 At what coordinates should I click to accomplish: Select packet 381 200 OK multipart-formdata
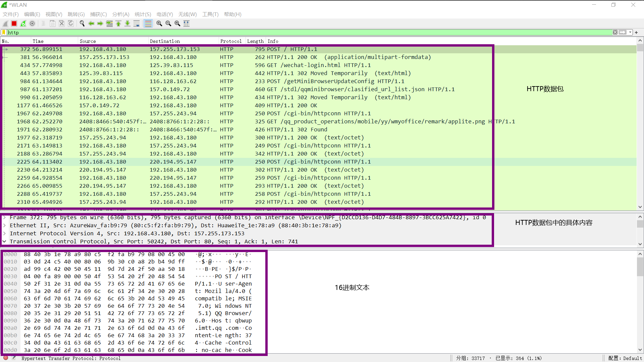tap(319, 57)
